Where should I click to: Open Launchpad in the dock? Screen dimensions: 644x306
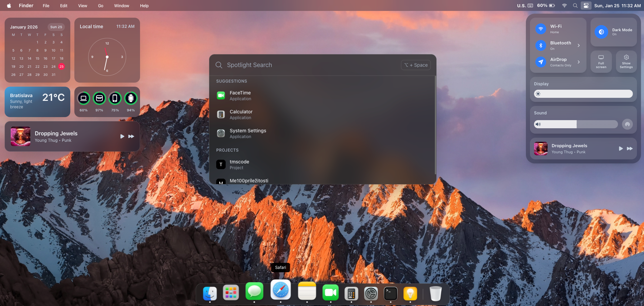tap(231, 293)
